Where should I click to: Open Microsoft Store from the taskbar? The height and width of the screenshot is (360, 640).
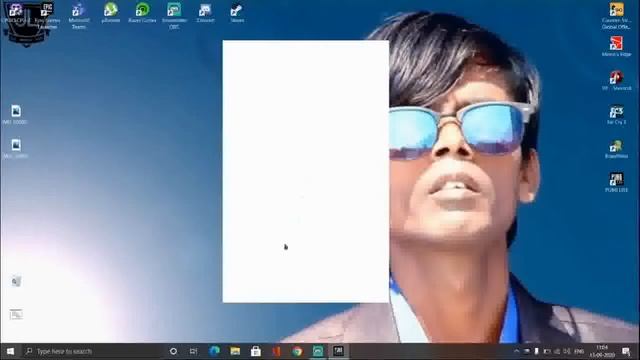tap(256, 351)
